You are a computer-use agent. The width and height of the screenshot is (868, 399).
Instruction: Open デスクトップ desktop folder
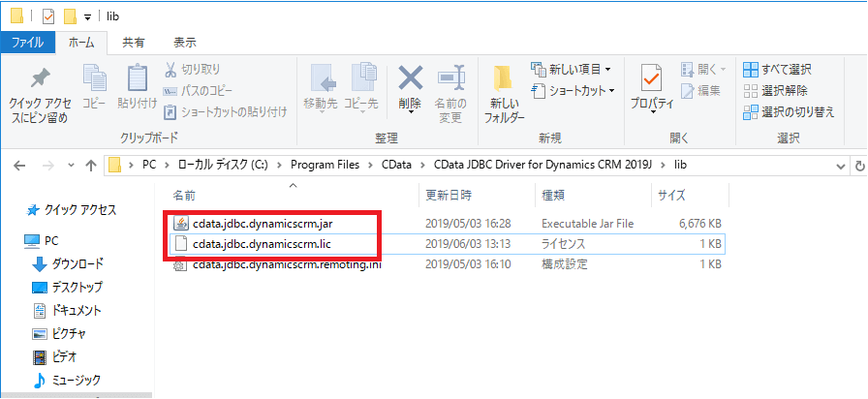click(67, 288)
